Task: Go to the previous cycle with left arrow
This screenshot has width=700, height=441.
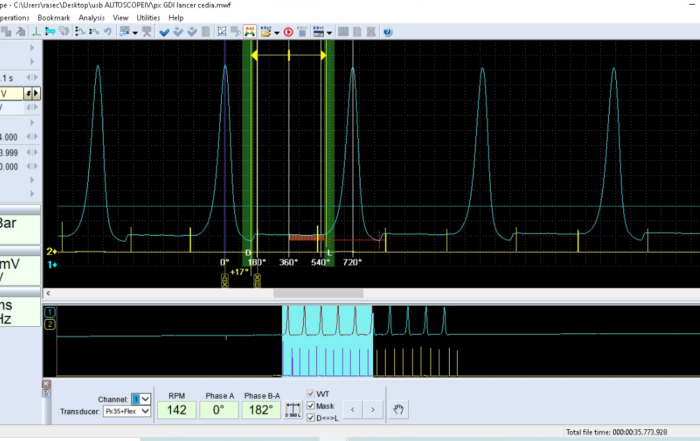Action: [x=352, y=408]
